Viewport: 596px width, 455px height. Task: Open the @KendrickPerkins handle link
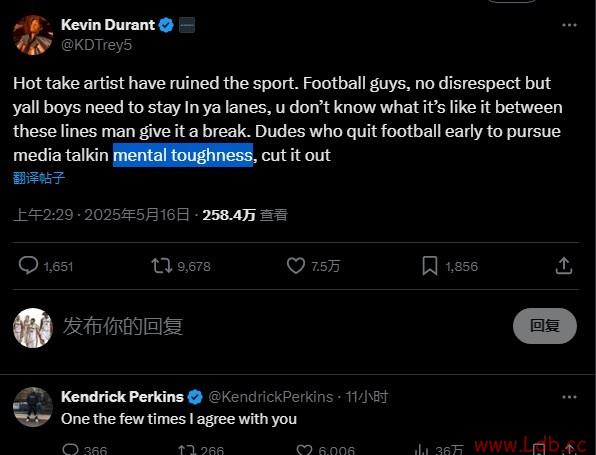(x=271, y=397)
